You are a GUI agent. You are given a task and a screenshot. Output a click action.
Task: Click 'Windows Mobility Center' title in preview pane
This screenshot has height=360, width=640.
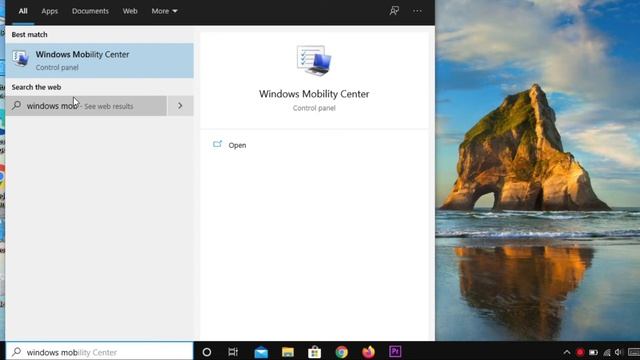[x=314, y=94]
